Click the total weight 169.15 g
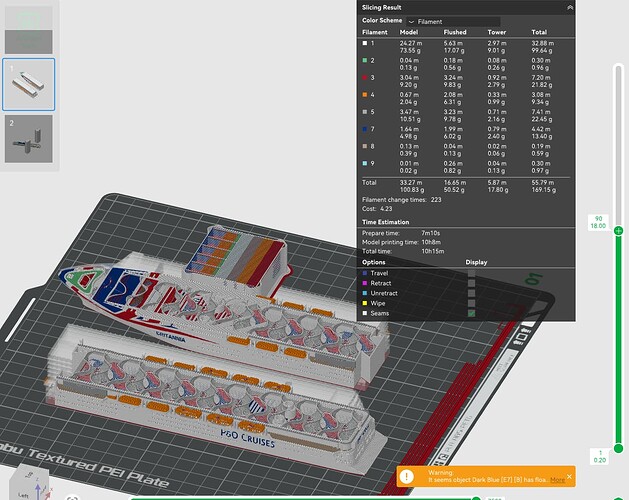 (x=544, y=190)
